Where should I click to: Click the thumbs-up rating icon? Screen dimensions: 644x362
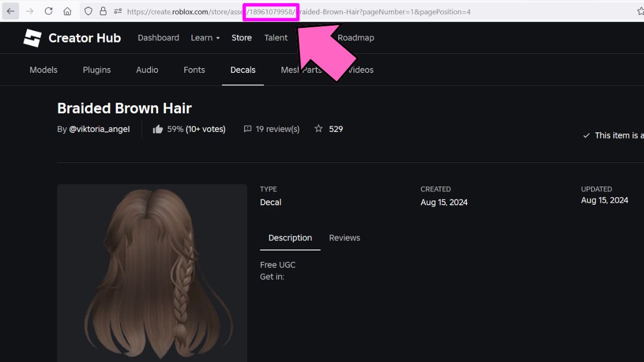[x=158, y=129]
